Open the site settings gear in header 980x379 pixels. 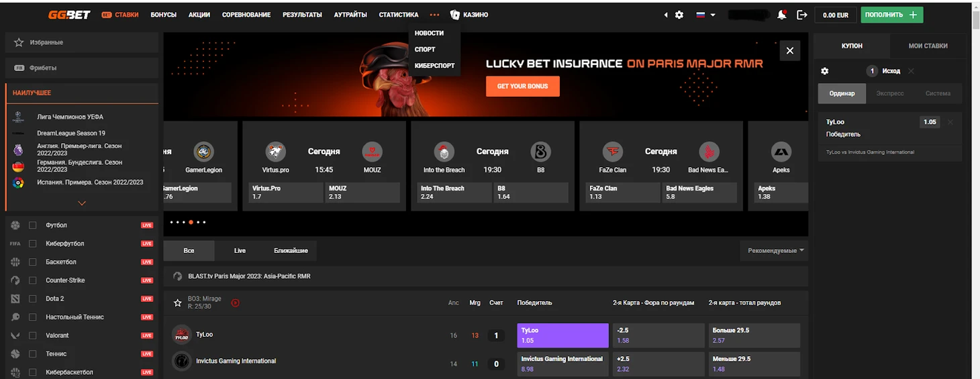(x=679, y=15)
